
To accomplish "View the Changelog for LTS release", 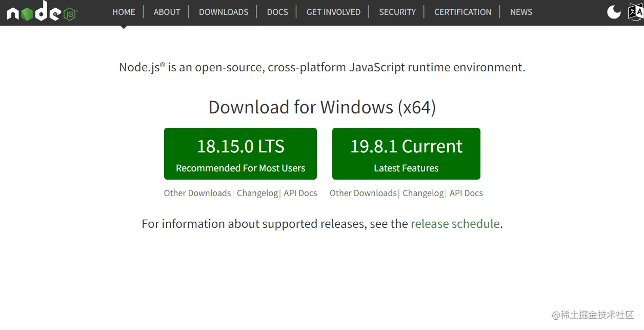I will point(257,193).
